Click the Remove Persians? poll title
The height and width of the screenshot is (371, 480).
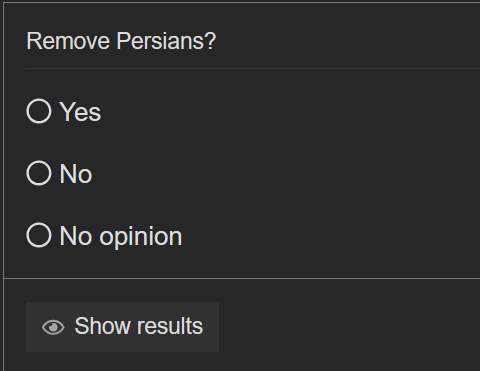pyautogui.click(x=121, y=41)
